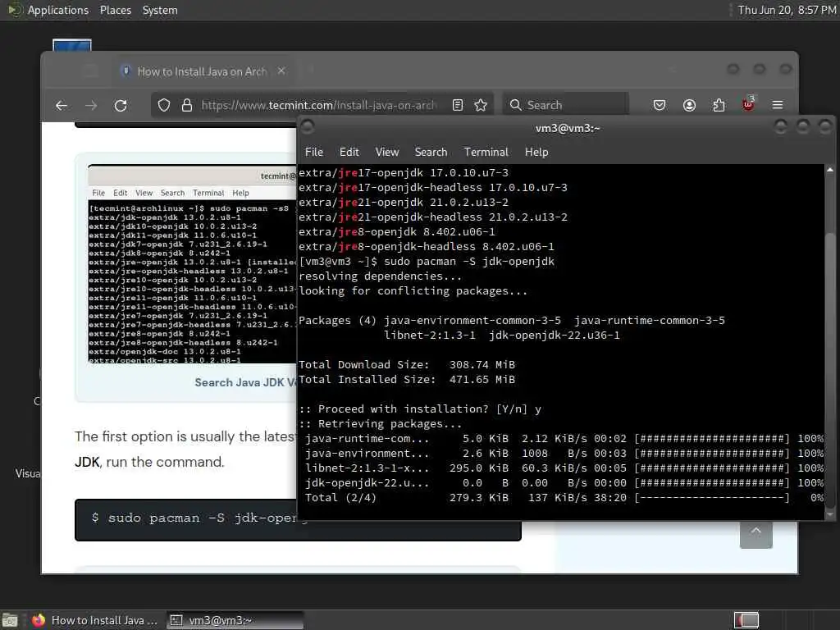This screenshot has width=840, height=630.
Task: Open the System menu in top panel
Action: point(160,10)
